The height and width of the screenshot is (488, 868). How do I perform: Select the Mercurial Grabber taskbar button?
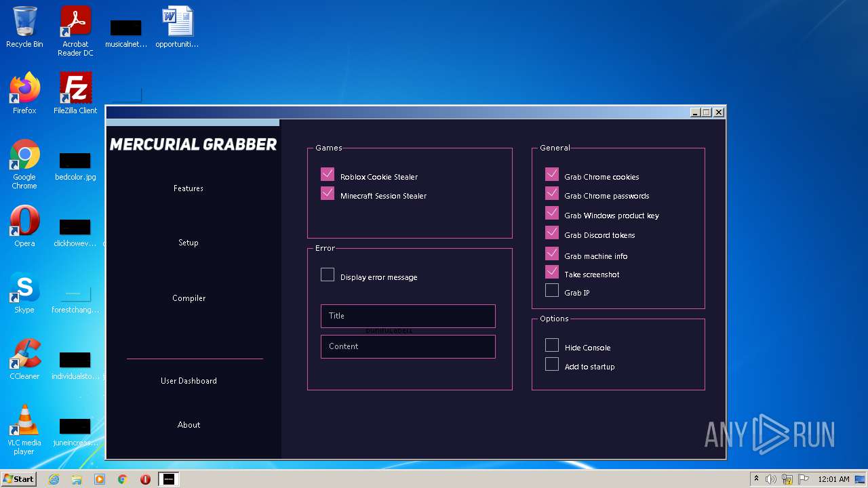pos(169,479)
